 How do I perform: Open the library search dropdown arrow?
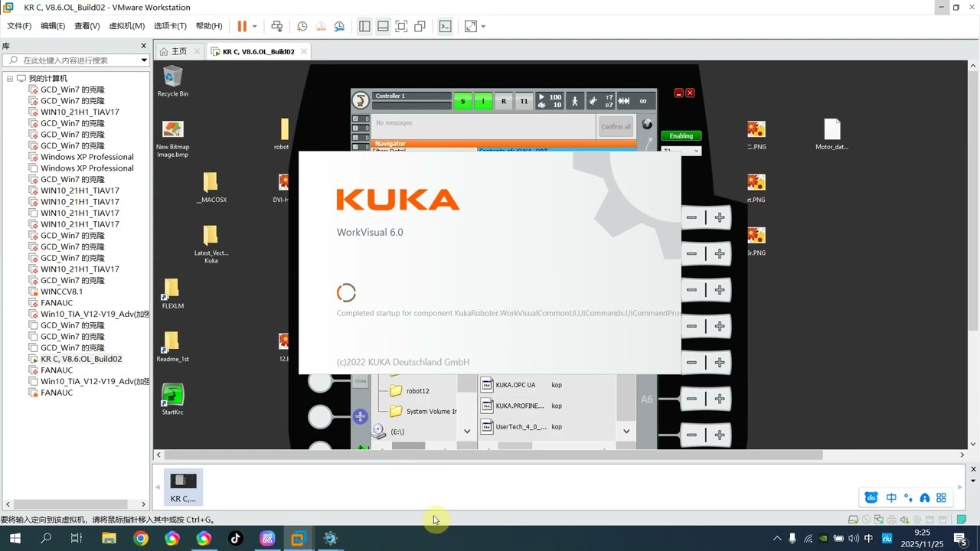(143, 60)
